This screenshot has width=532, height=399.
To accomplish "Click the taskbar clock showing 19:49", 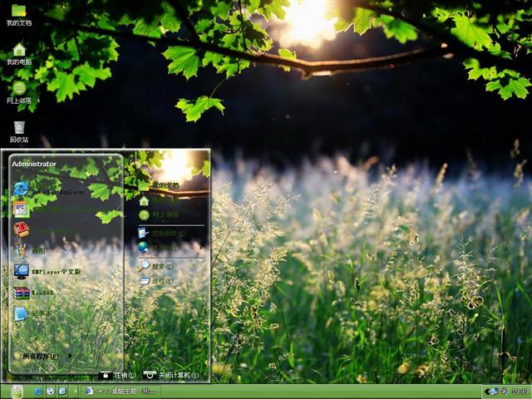I will [x=520, y=391].
